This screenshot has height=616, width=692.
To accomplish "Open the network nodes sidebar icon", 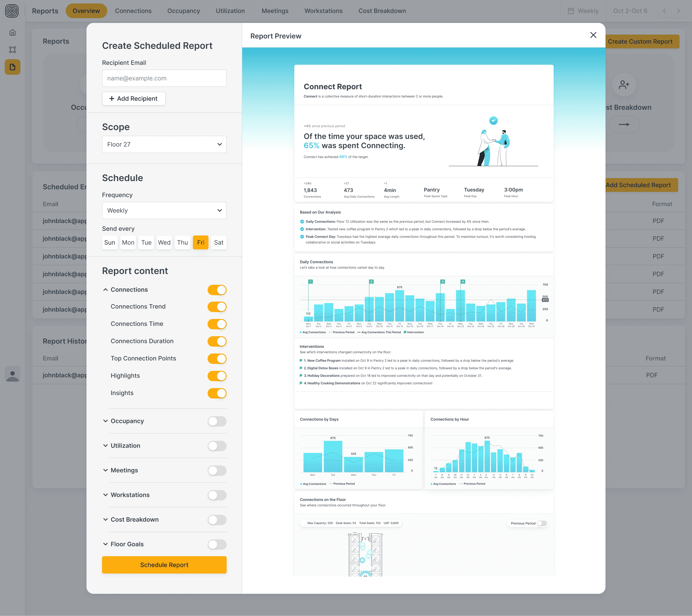I will point(12,50).
